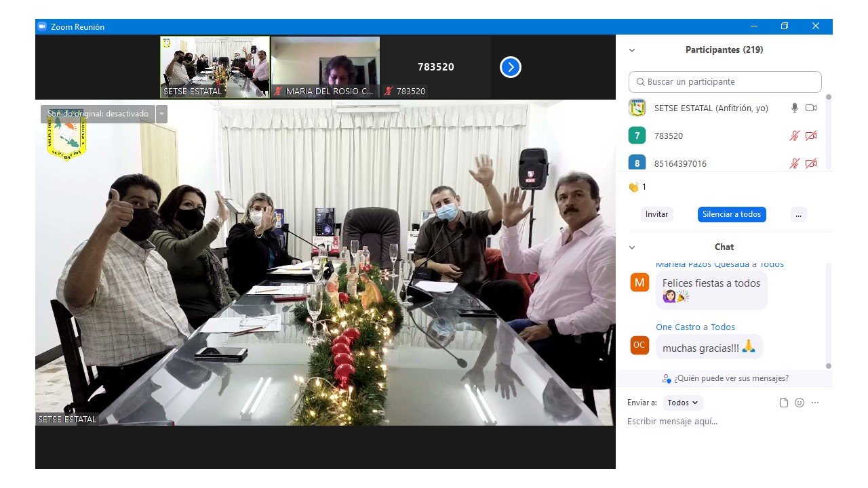
Task: Click the SETSE ESTATAL label on main video
Action: click(67, 420)
